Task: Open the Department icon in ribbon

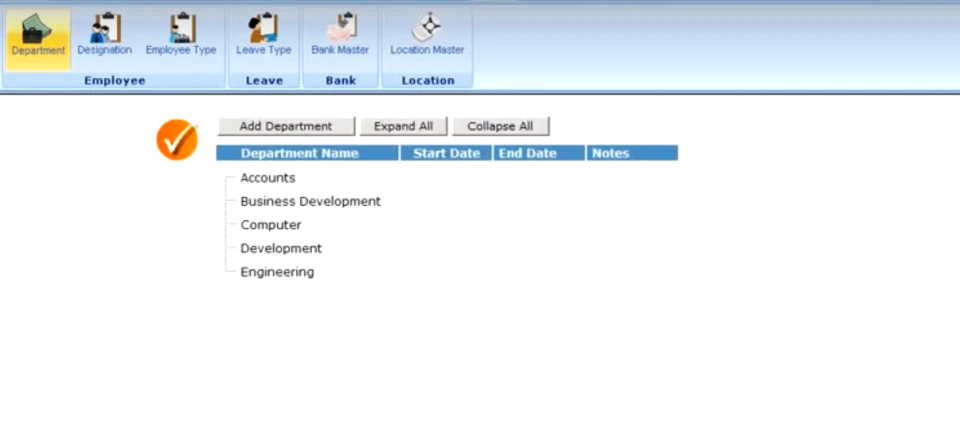Action: (38, 39)
